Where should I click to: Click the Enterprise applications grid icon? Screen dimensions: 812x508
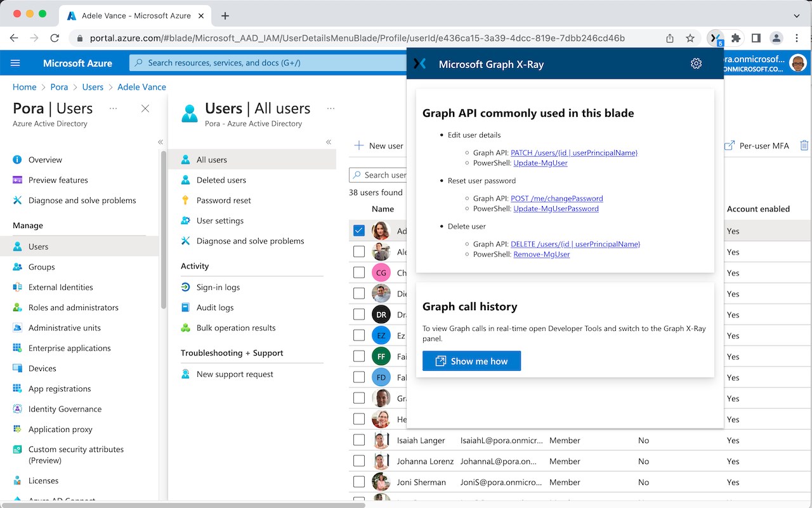tap(17, 348)
